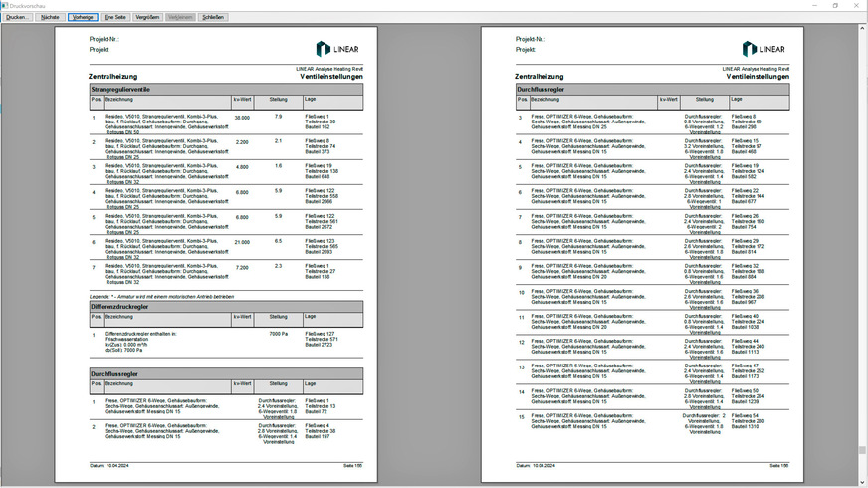Click the text Teilstrecke 74
The height and width of the screenshot is (488, 868).
[320, 146]
